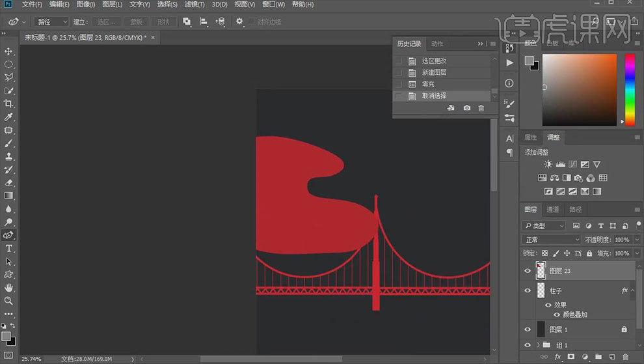The width and height of the screenshot is (644, 364).
Task: Toggle lock all for layer
Action: (x=589, y=253)
